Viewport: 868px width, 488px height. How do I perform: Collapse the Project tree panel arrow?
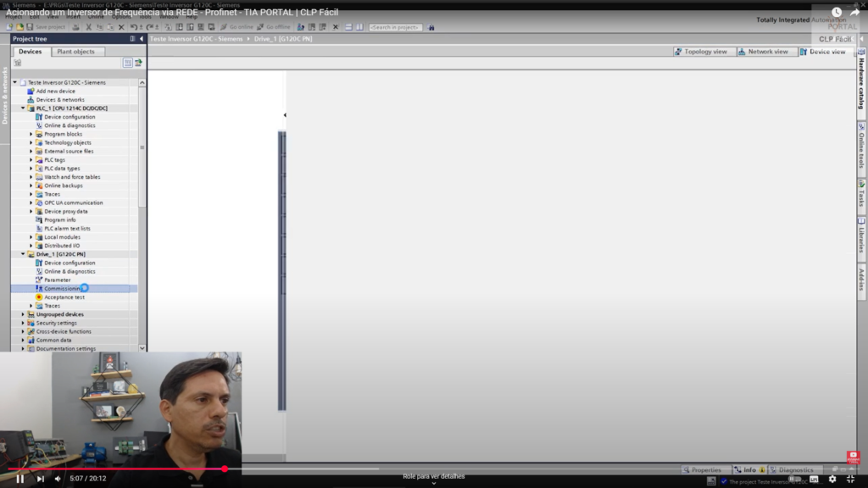[142, 39]
